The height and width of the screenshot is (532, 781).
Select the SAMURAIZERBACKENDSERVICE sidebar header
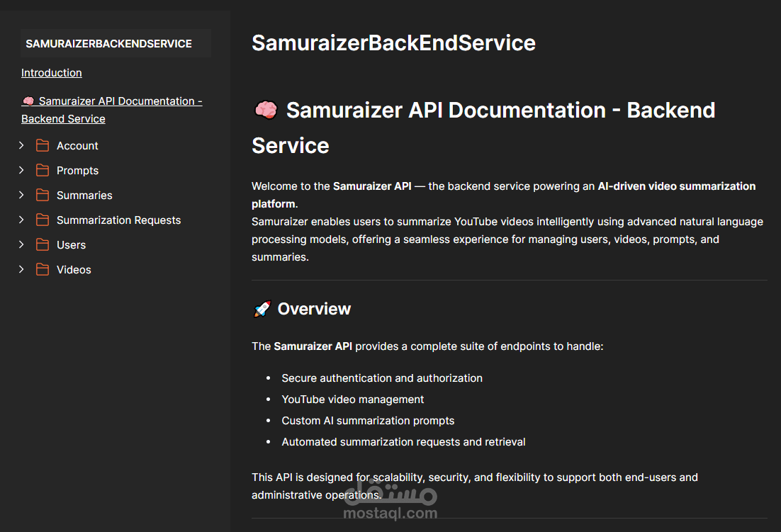108,44
